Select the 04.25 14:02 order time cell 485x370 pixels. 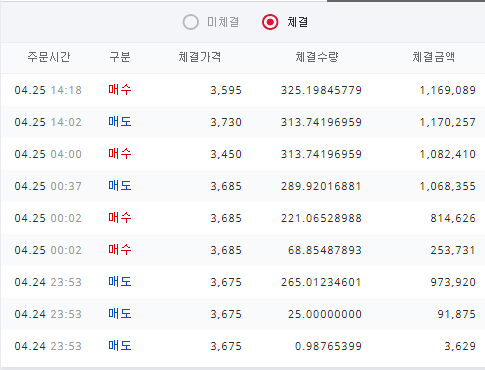click(x=48, y=122)
